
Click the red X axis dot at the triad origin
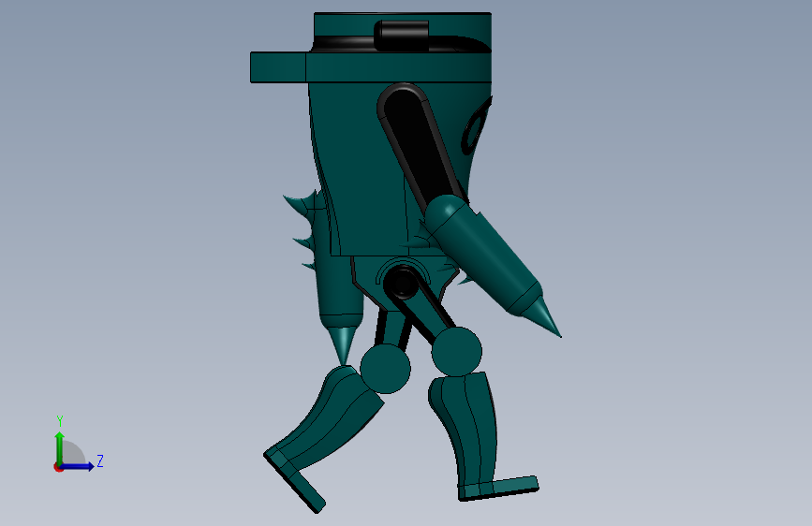coord(58,467)
